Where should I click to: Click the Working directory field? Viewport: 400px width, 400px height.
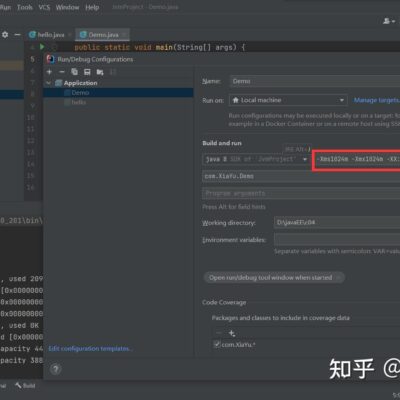[337, 222]
